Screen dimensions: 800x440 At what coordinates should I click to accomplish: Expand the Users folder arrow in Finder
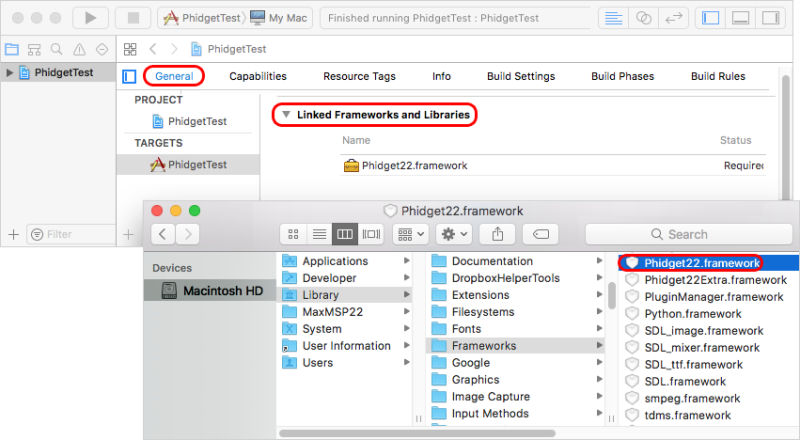tap(407, 362)
